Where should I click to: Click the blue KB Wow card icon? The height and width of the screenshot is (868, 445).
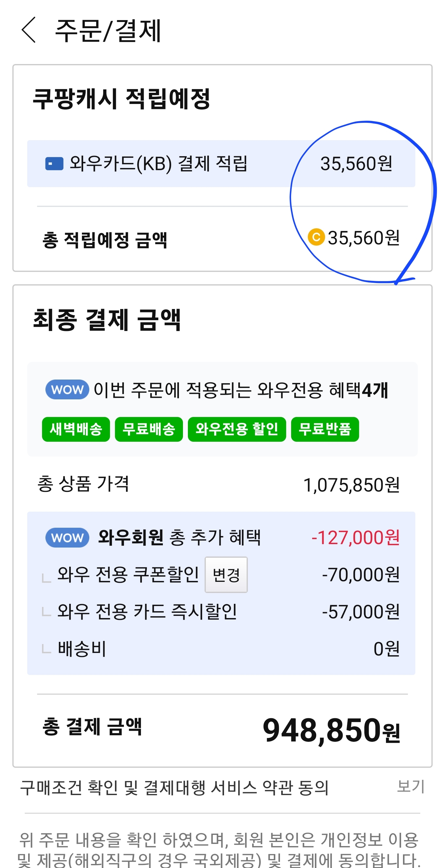click(x=54, y=164)
